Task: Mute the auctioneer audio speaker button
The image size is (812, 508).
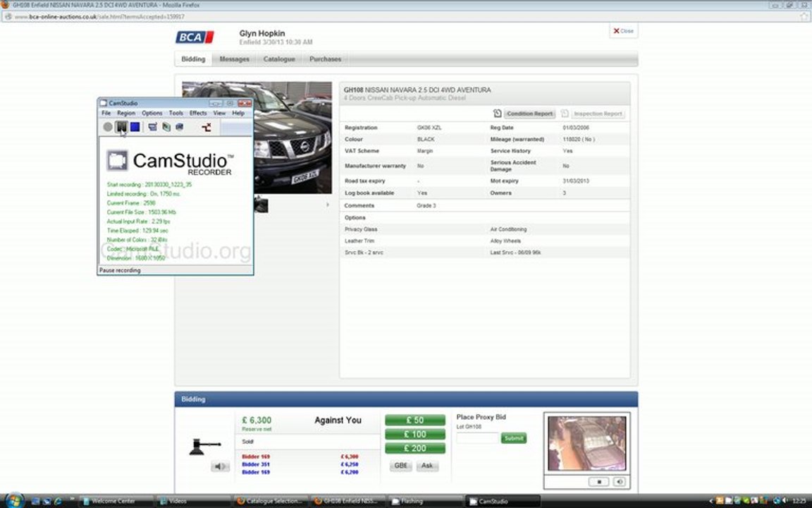Action: 220,466
